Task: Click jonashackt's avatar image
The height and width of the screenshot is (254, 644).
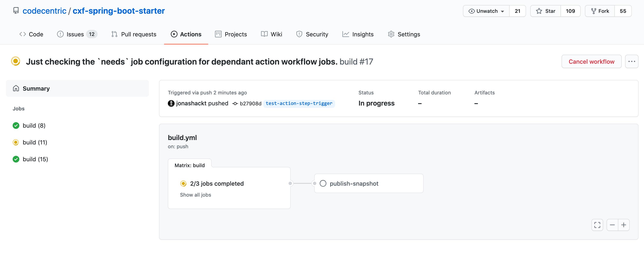Action: point(171,103)
